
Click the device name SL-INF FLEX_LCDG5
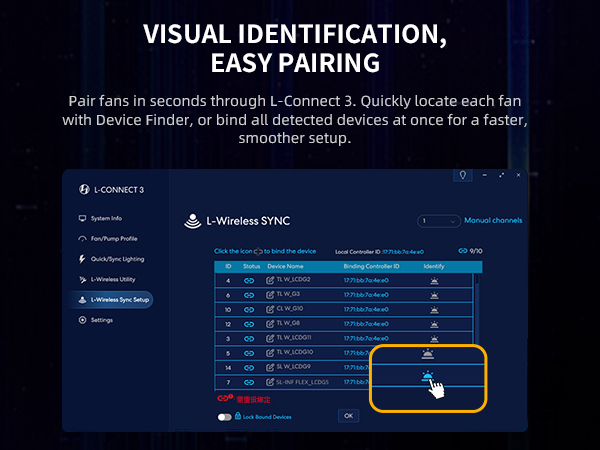[302, 382]
